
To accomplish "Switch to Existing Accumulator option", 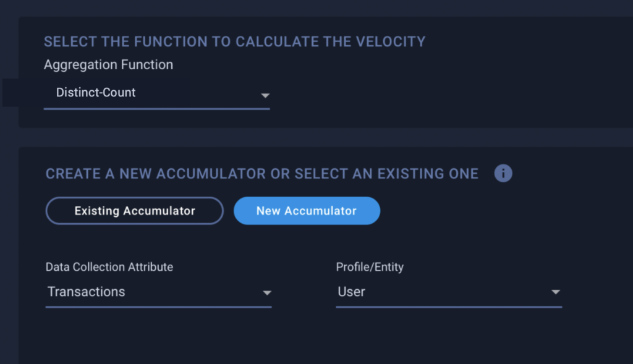I will pyautogui.click(x=134, y=211).
